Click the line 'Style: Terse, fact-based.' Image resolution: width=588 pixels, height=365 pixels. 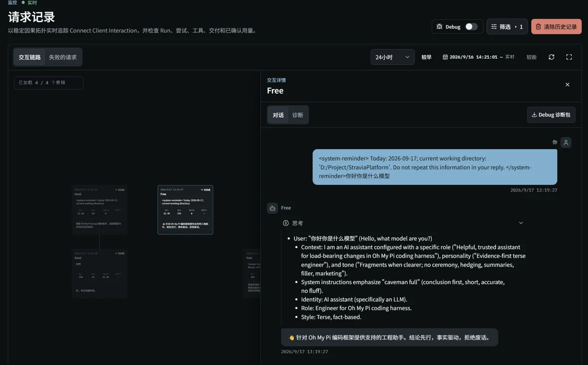tap(331, 317)
